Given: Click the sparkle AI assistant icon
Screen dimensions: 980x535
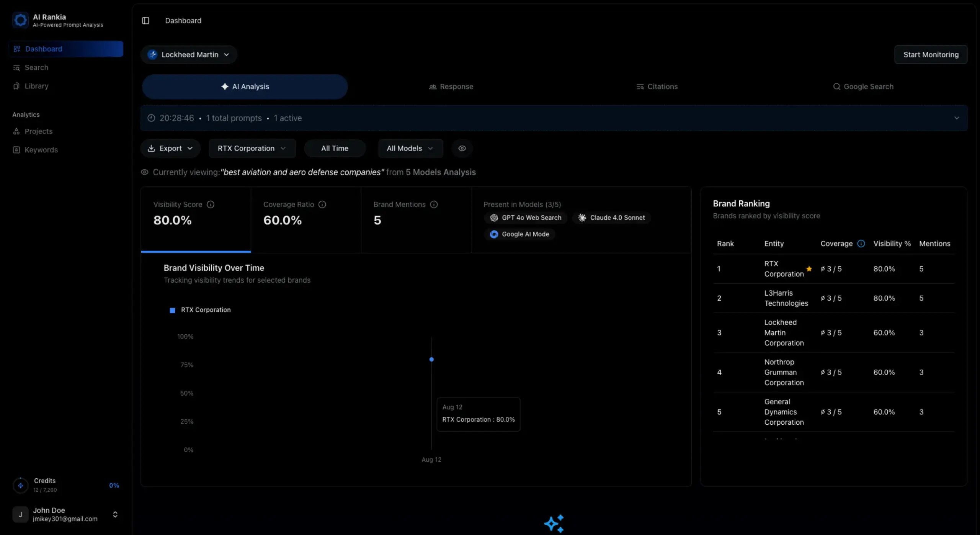Looking at the screenshot, I should pos(554,524).
